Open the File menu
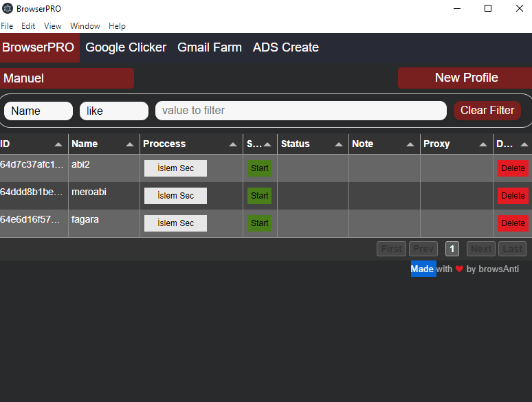 [7, 26]
